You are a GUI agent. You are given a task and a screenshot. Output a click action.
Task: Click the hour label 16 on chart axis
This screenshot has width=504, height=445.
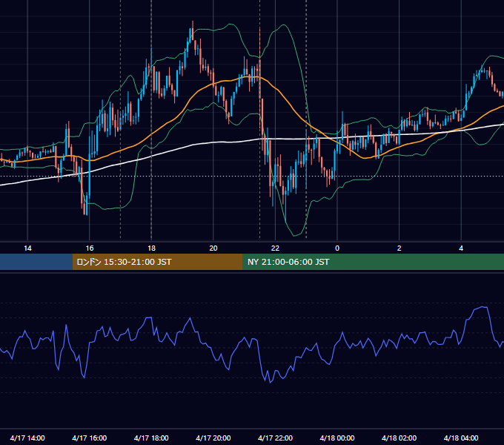point(90,248)
